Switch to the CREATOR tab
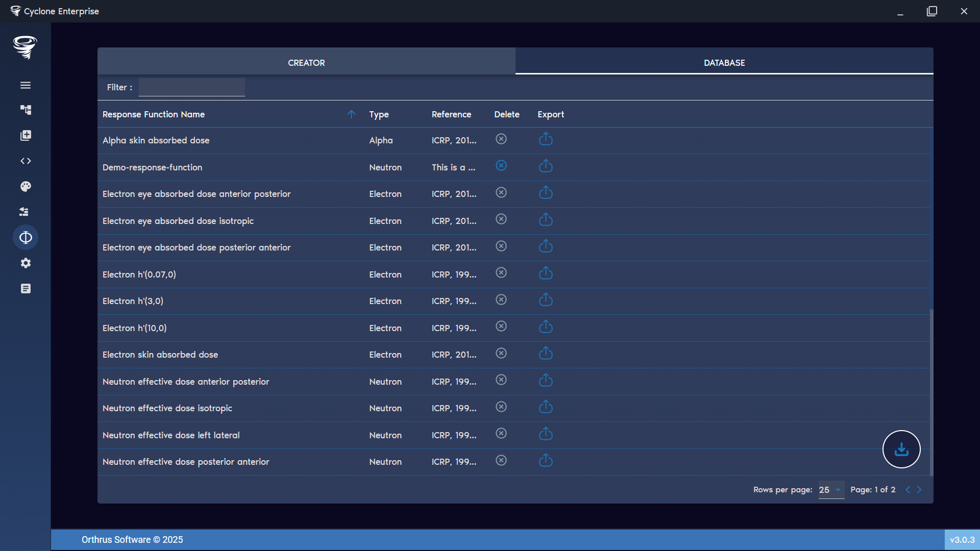980x551 pixels. (306, 63)
